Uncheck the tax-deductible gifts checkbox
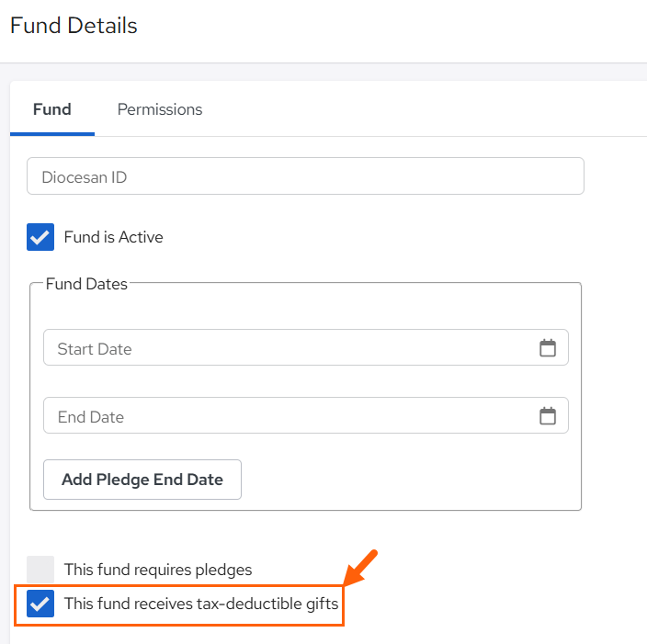The height and width of the screenshot is (644, 647). click(40, 604)
